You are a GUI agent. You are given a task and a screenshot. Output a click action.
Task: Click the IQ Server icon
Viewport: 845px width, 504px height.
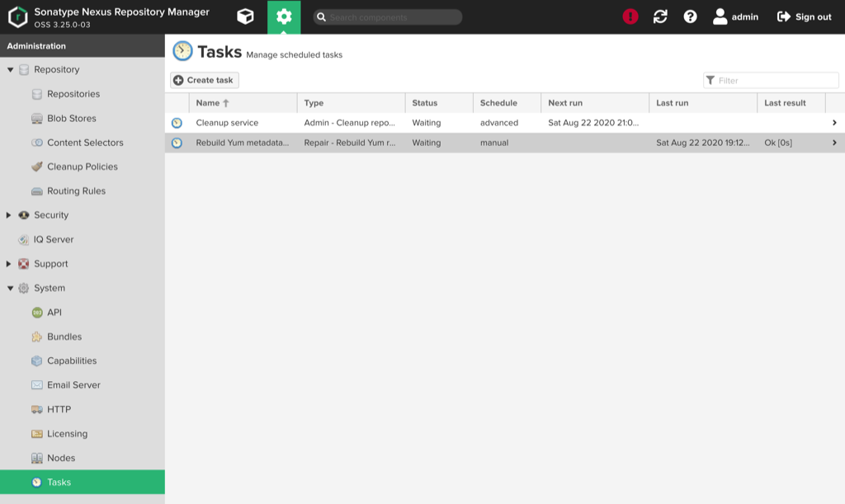click(24, 239)
